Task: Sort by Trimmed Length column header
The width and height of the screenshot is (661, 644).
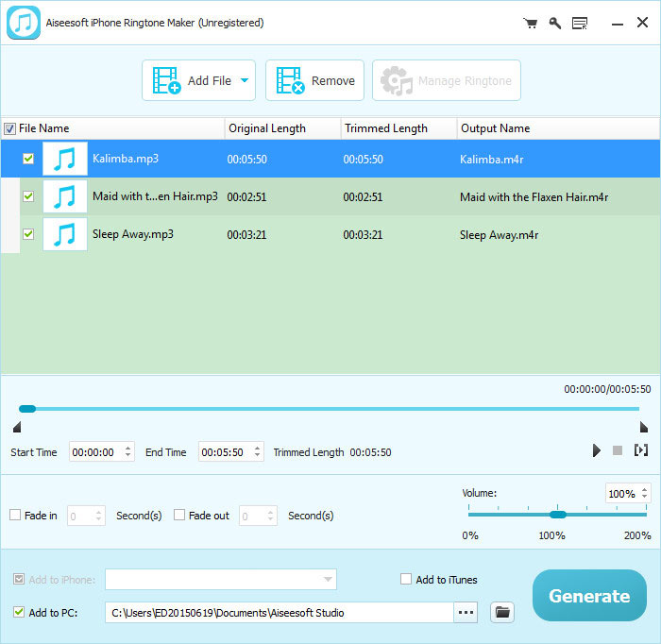Action: click(398, 128)
